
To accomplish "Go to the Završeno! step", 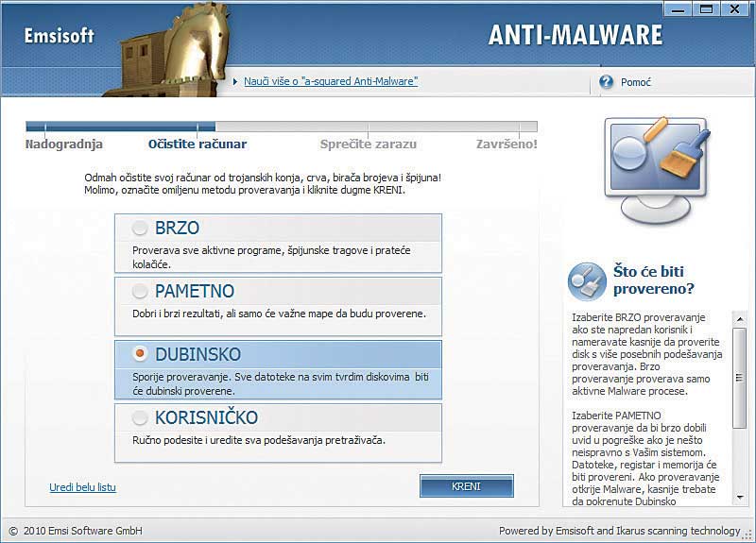I will point(507,144).
